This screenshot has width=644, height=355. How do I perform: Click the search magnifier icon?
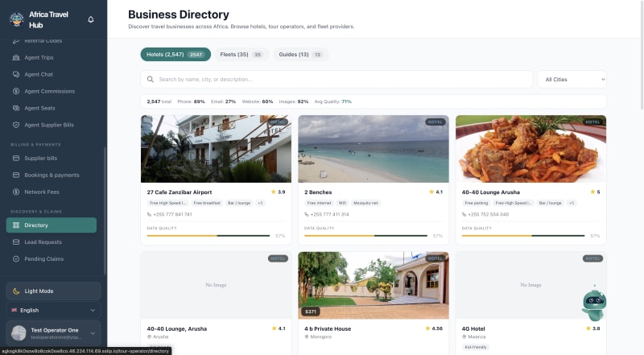pyautogui.click(x=151, y=80)
